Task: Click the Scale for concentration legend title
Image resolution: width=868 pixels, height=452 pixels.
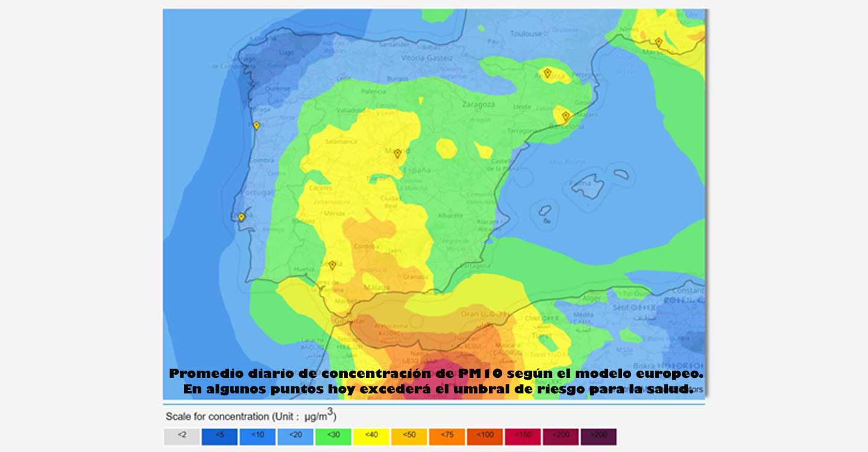Action: pyautogui.click(x=251, y=416)
